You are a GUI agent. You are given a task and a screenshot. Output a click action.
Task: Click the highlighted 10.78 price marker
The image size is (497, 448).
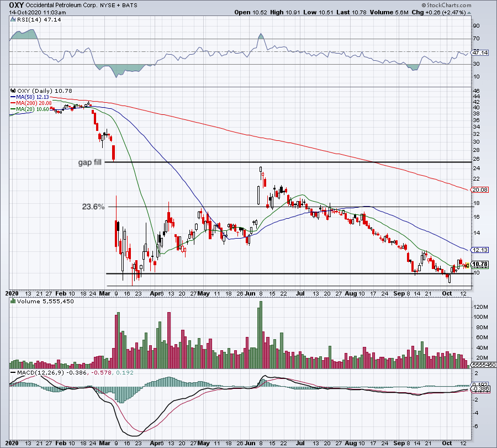[x=479, y=265]
